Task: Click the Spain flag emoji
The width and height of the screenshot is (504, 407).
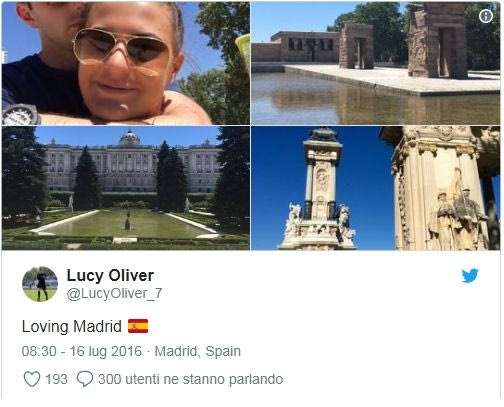Action: pyautogui.click(x=138, y=326)
